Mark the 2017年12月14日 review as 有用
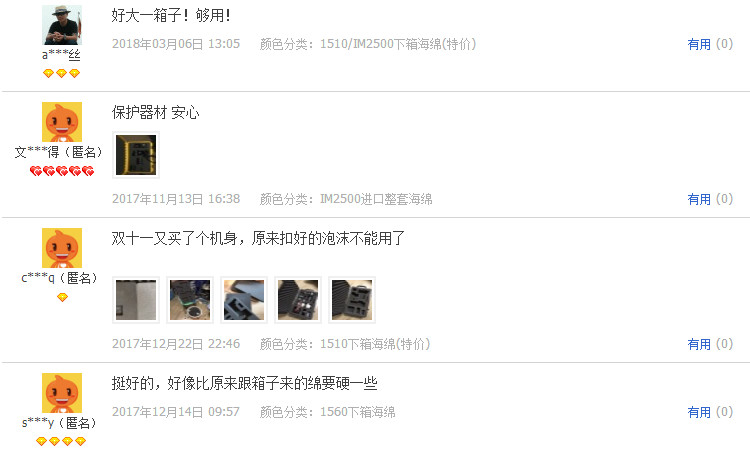 click(699, 412)
